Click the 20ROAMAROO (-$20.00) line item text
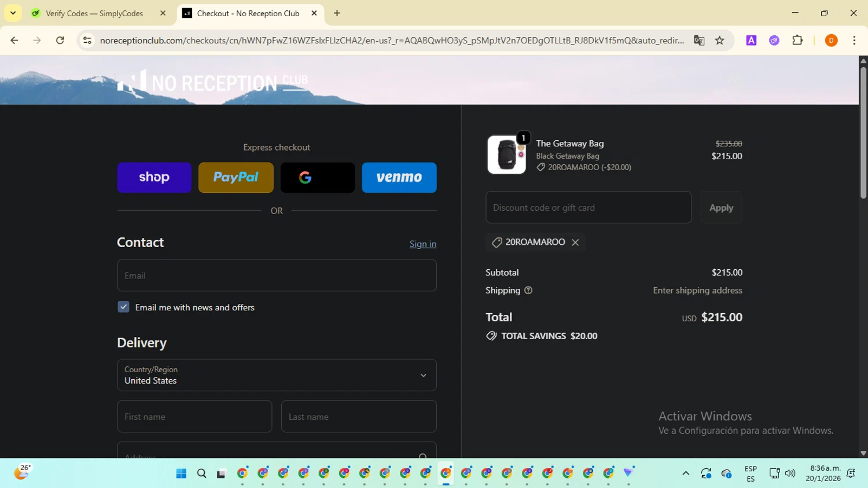868x488 pixels. pos(589,167)
